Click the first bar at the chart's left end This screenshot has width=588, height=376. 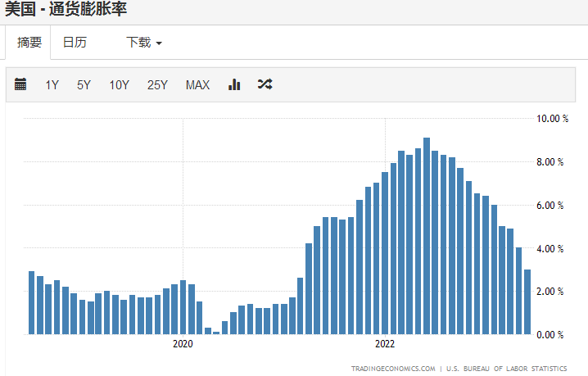(31, 303)
